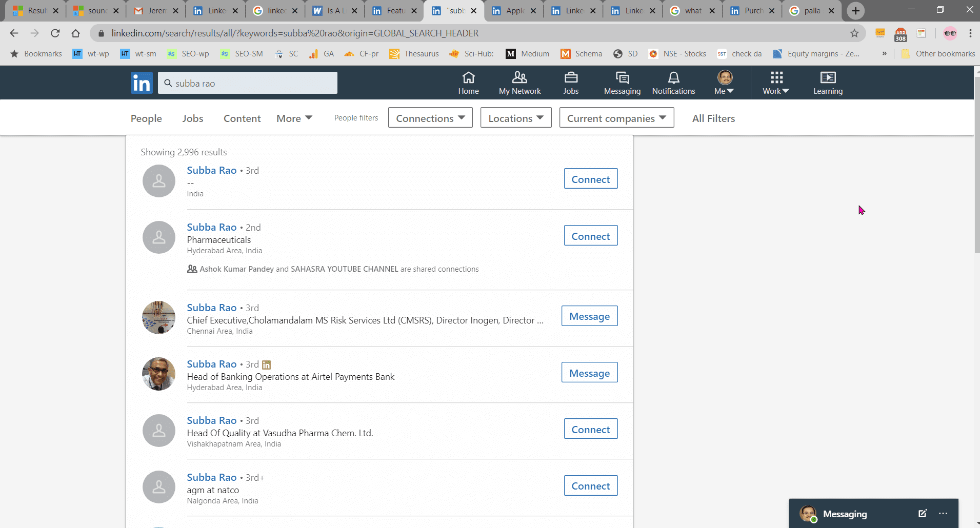This screenshot has width=980, height=528.
Task: Open the Chrome menu three dots
Action: coord(970,33)
